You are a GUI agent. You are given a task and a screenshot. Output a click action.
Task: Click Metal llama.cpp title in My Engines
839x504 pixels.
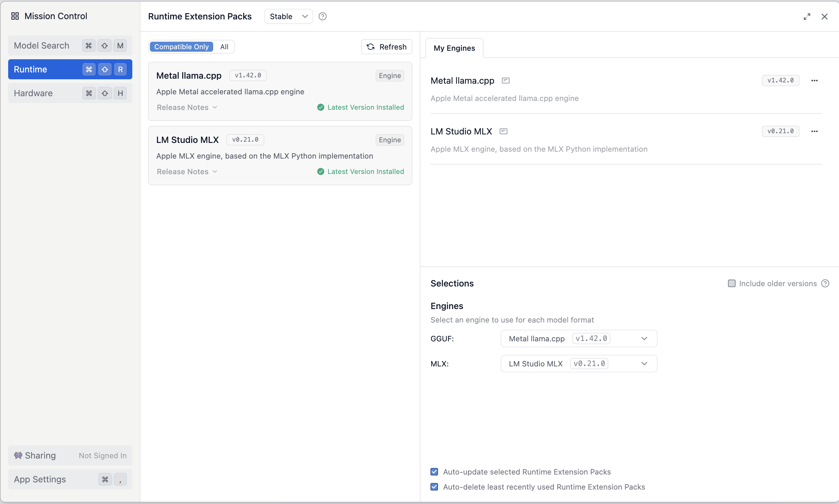[x=462, y=81]
